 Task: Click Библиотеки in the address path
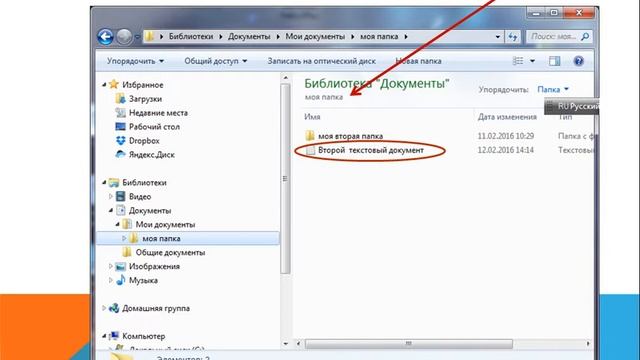[x=191, y=36]
